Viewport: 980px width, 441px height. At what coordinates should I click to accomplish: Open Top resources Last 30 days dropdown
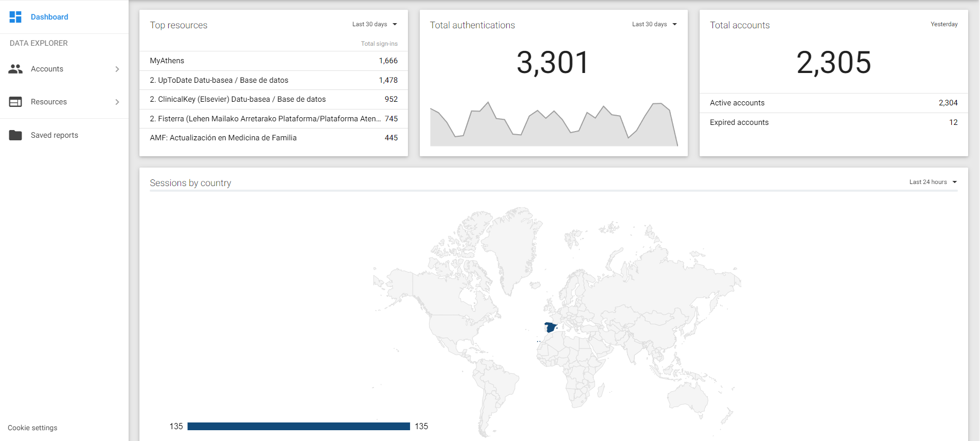click(x=375, y=24)
